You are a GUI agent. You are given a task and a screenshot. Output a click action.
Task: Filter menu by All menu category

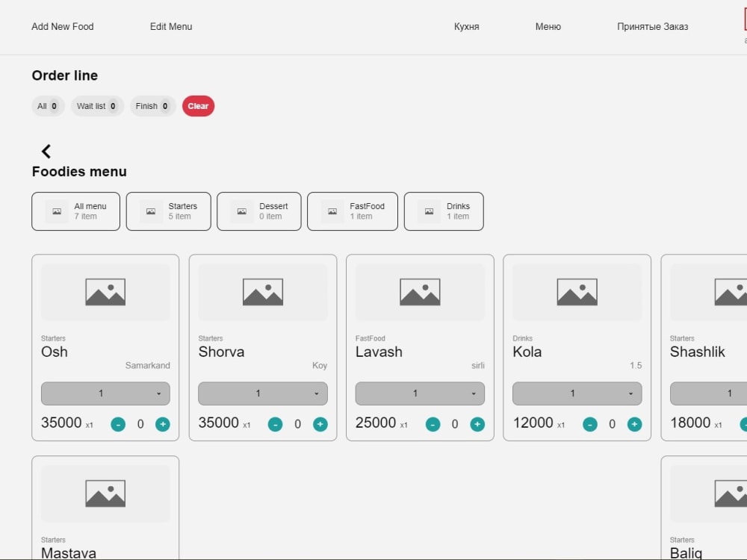point(75,211)
